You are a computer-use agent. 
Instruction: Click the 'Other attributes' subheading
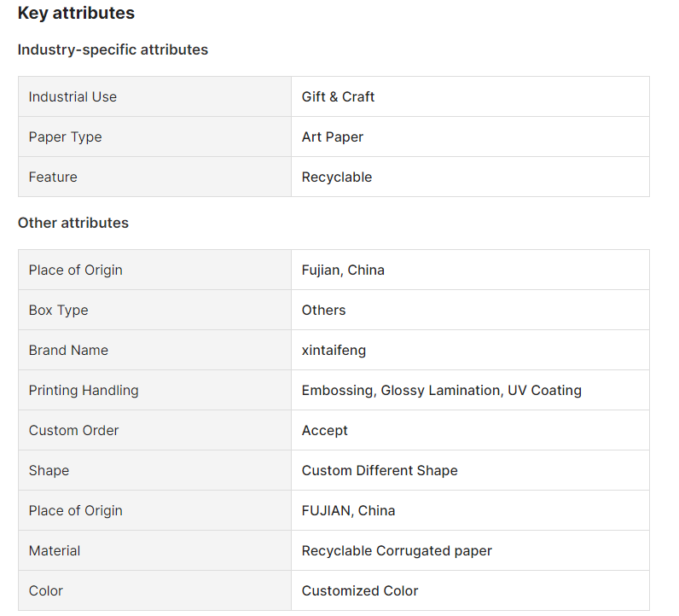[73, 223]
